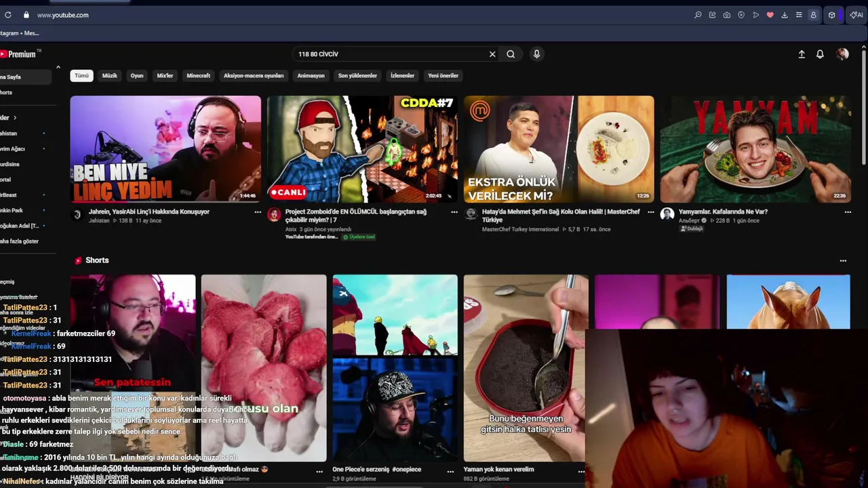Screen dimensions: 868x488
Task: Start voice search with the microphone
Action: (536, 54)
